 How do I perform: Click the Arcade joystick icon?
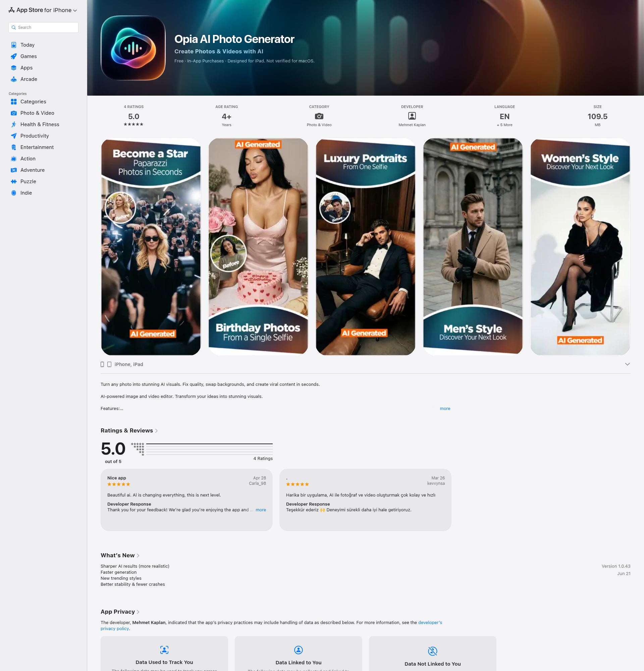14,79
